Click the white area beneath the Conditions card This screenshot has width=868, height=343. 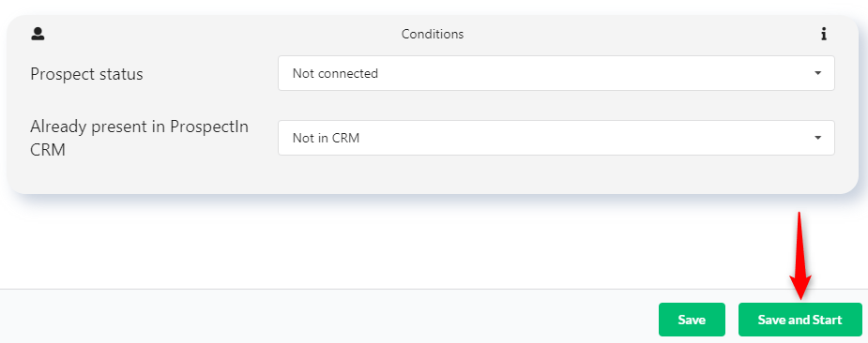click(x=388, y=244)
